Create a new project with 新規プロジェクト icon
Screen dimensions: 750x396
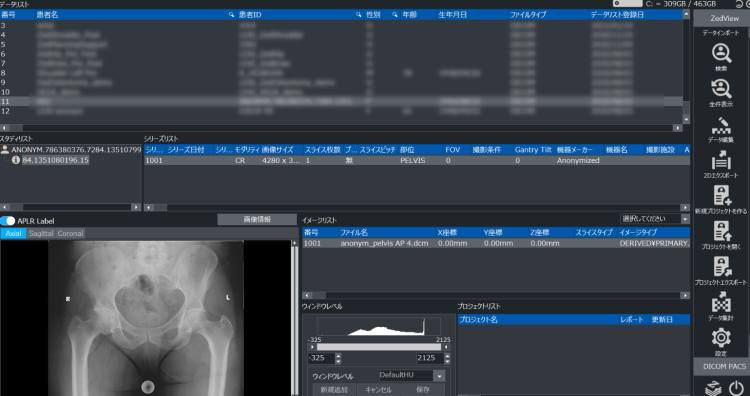(721, 199)
